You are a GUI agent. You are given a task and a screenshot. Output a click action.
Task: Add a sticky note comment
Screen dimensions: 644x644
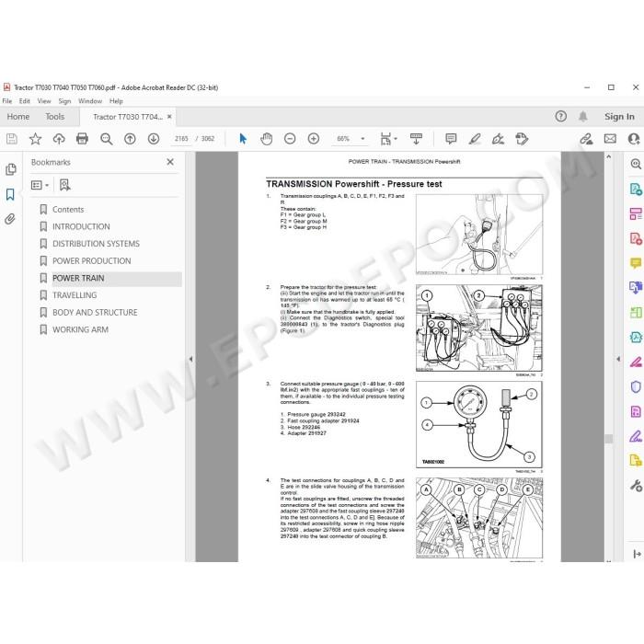pyautogui.click(x=451, y=139)
